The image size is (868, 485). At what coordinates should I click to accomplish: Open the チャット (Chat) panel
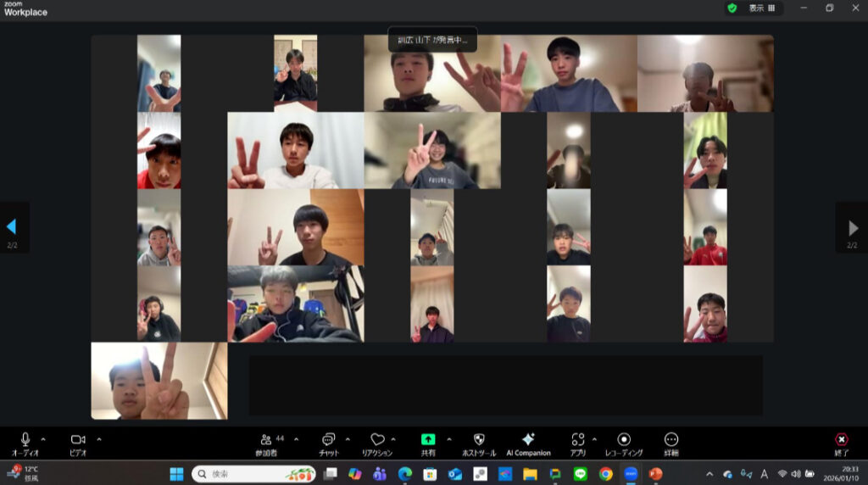pyautogui.click(x=328, y=440)
